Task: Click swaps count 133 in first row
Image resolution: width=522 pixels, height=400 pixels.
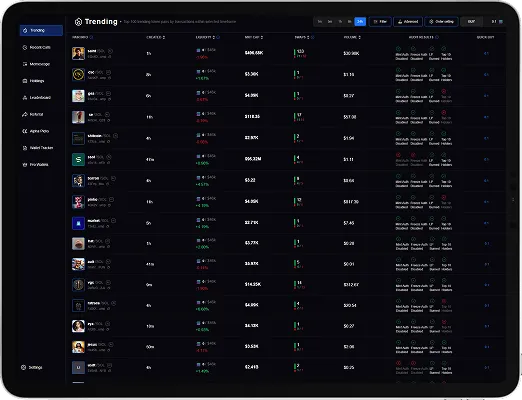Action: pyautogui.click(x=300, y=51)
